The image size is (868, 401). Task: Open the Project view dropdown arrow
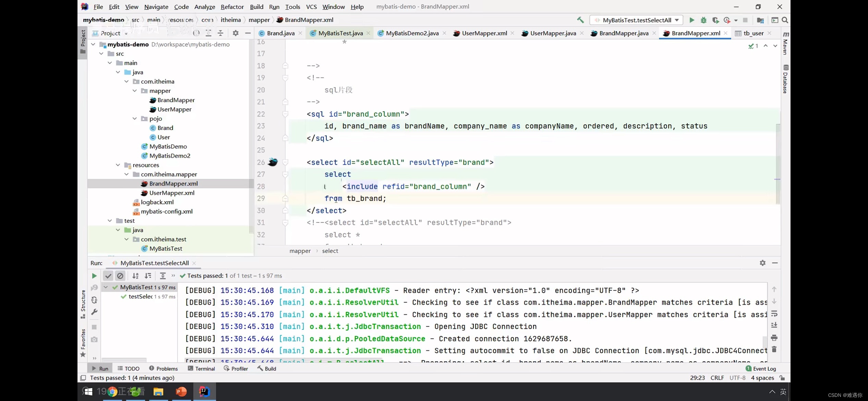126,33
